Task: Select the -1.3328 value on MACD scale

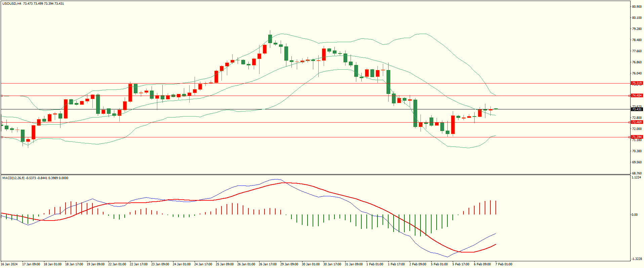Action: tap(637, 259)
